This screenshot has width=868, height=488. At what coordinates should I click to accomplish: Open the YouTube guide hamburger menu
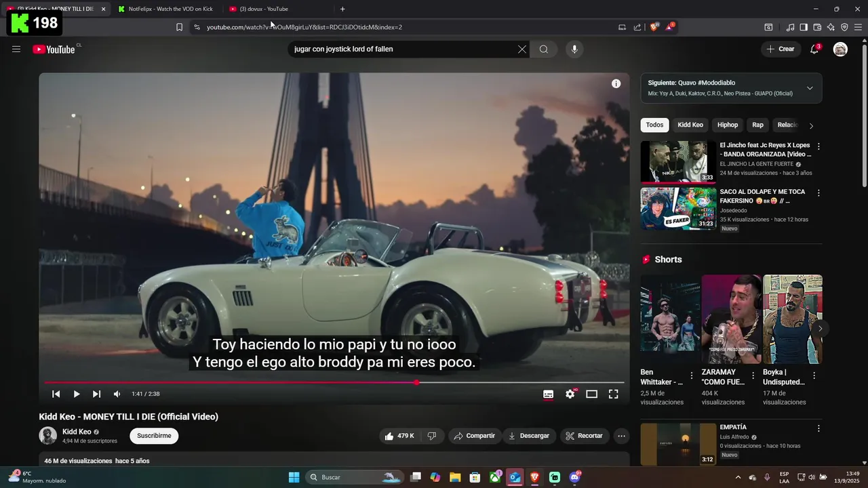16,49
